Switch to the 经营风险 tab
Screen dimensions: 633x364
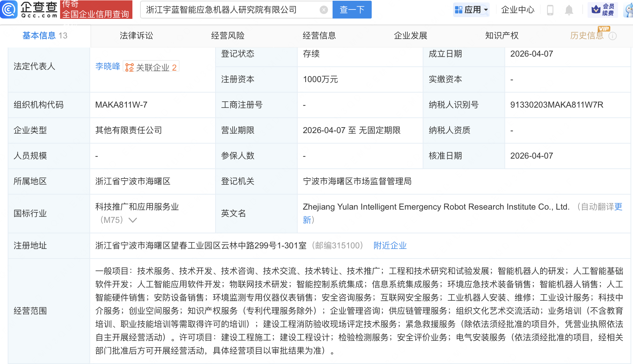[227, 35]
